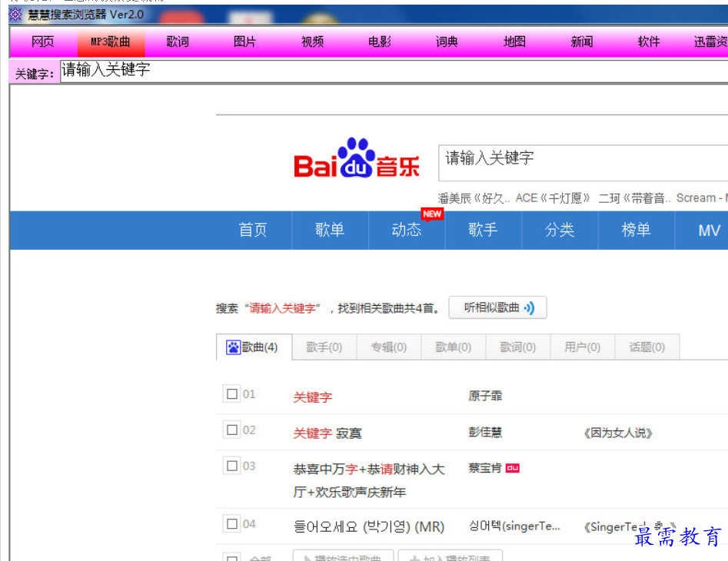Switch to the 话题(0) results tab
The image size is (728, 561).
tap(647, 347)
